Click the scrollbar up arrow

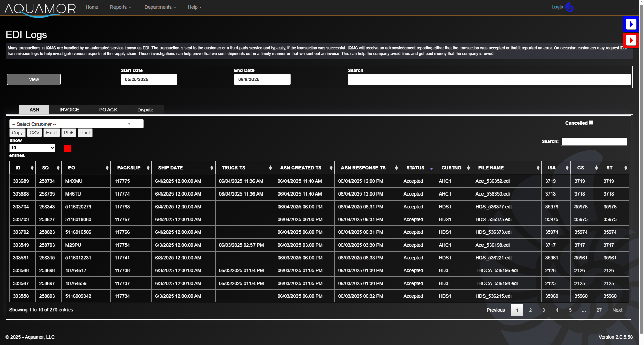point(641,2)
